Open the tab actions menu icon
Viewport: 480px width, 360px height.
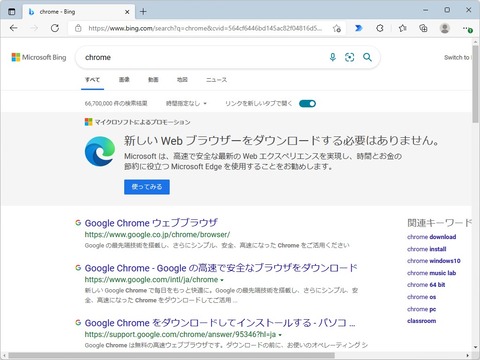(12, 12)
